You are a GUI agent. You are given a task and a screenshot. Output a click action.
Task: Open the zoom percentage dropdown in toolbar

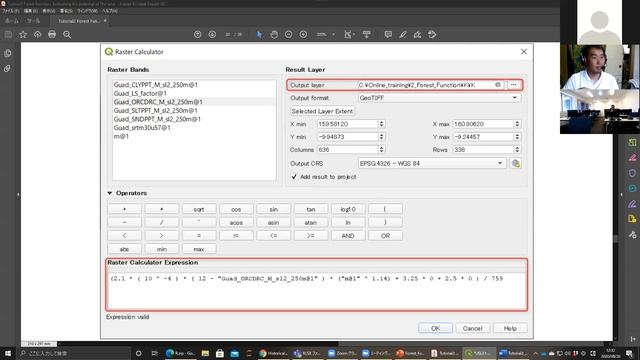tap(333, 35)
